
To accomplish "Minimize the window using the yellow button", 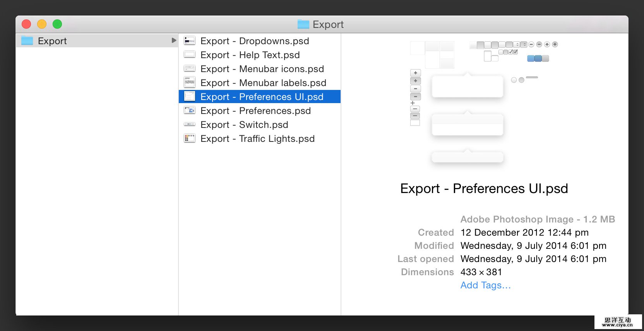I will click(x=42, y=24).
